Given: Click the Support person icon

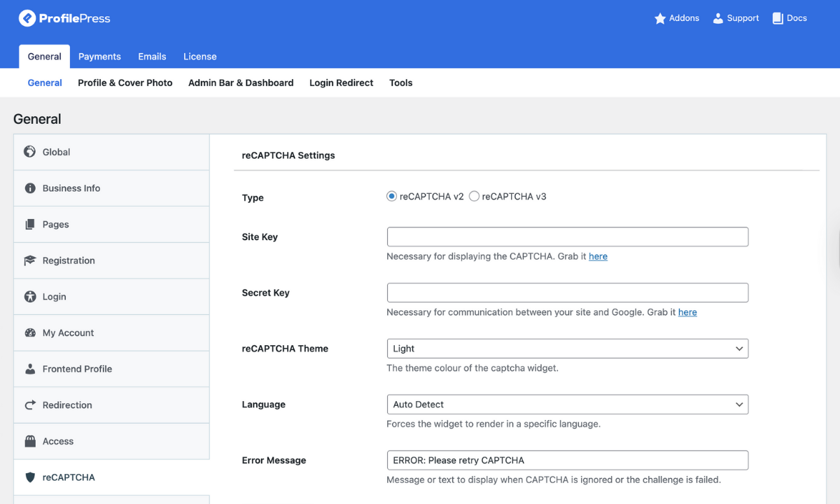Looking at the screenshot, I should coord(717,19).
